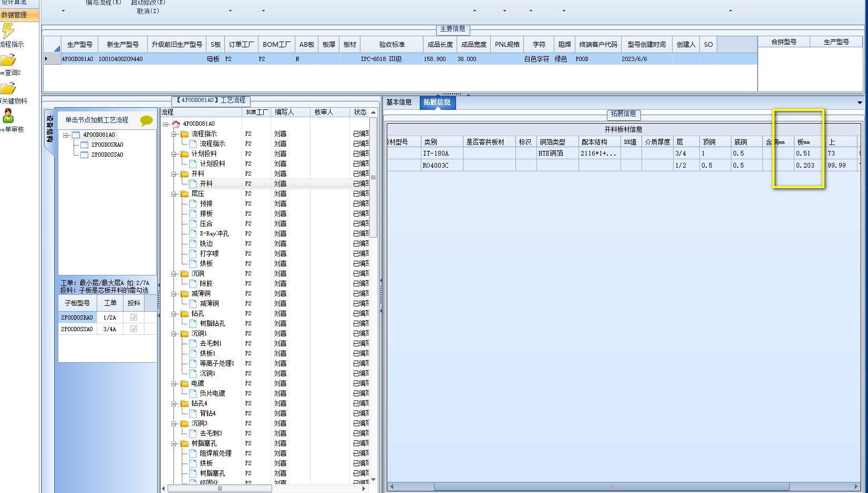Image resolution: width=868 pixels, height=493 pixels.
Task: Click the folder icon of 层压
Action: point(184,193)
